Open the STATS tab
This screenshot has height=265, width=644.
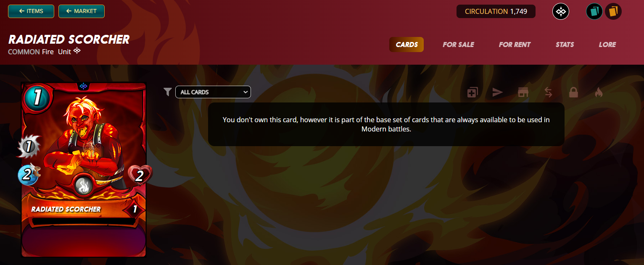(565, 45)
